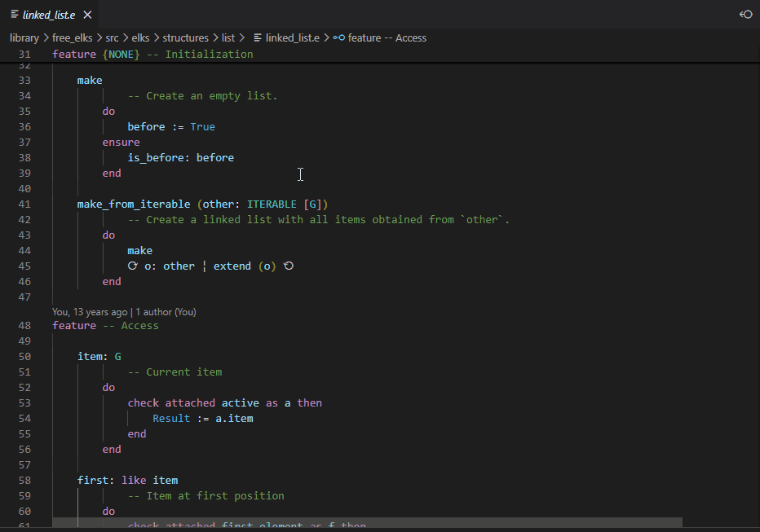The height and width of the screenshot is (532, 760).
Task: Click the loop glyph before "o: other" on line 45
Action: point(132,266)
